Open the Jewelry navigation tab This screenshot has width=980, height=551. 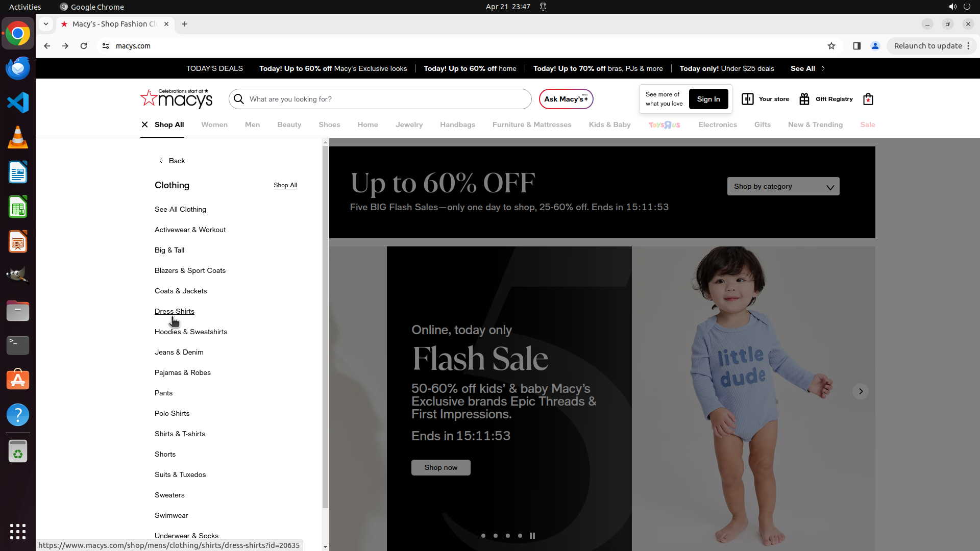pos(409,124)
